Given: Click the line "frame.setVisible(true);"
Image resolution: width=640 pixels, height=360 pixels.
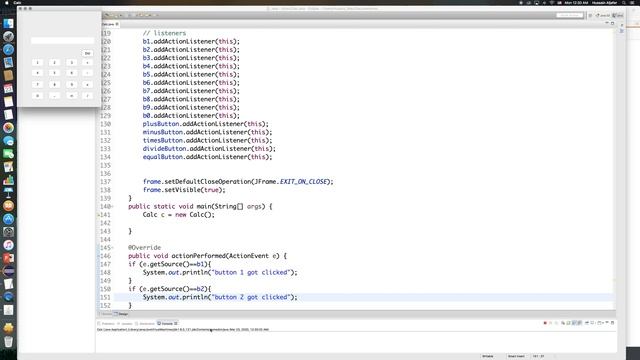Looking at the screenshot, I should click(184, 190).
